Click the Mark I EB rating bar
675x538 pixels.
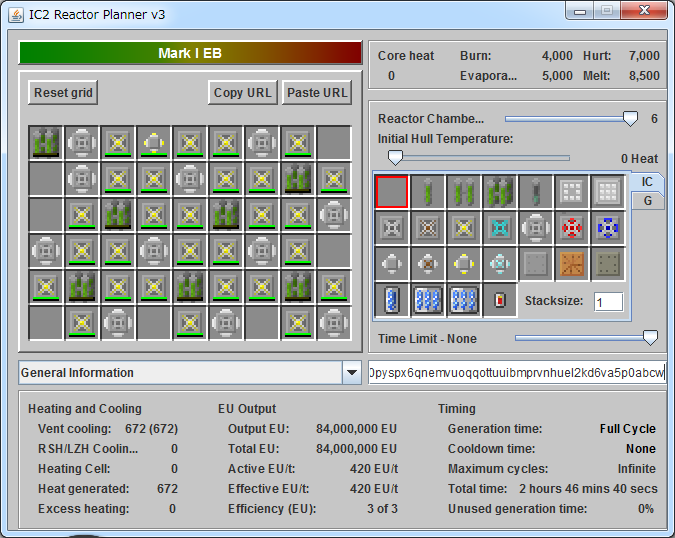[x=190, y=53]
